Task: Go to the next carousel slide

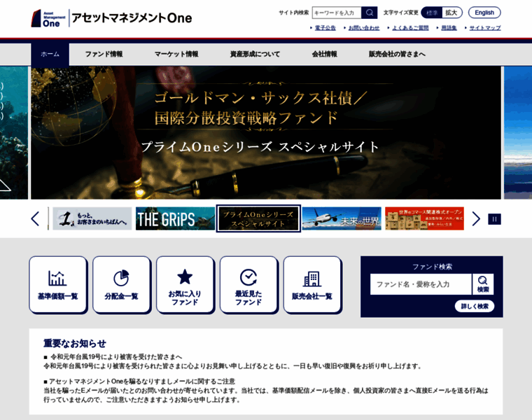Action: click(476, 219)
